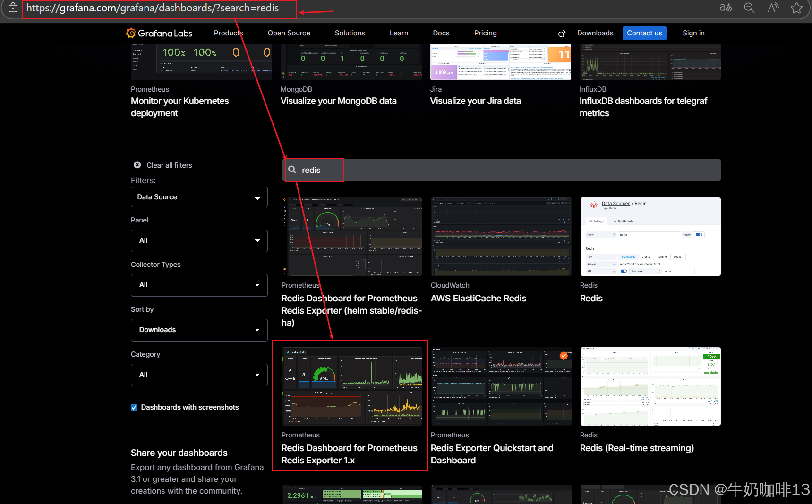The image size is (812, 504).
Task: Click the Contact us button
Action: click(x=644, y=33)
